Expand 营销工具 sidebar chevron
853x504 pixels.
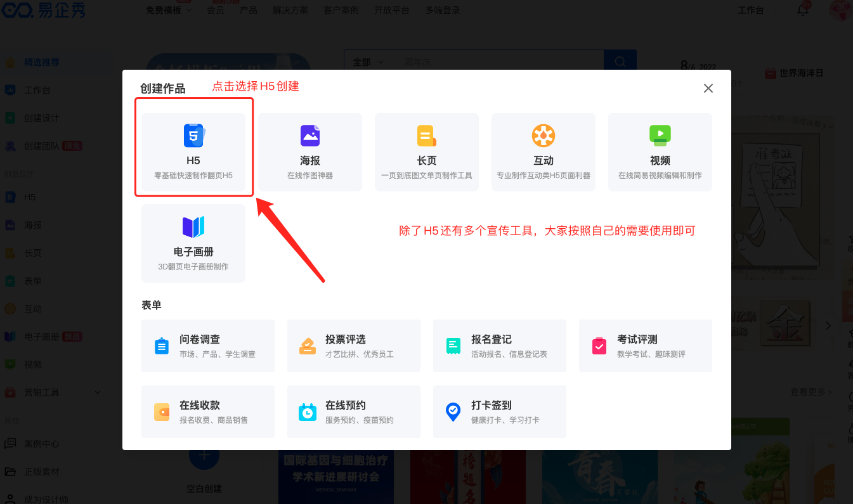pos(98,393)
